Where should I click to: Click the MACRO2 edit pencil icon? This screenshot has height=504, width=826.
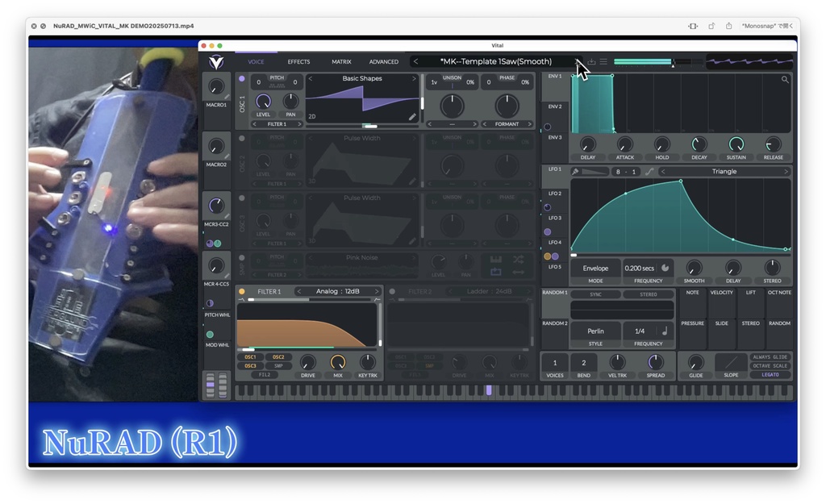(x=227, y=156)
